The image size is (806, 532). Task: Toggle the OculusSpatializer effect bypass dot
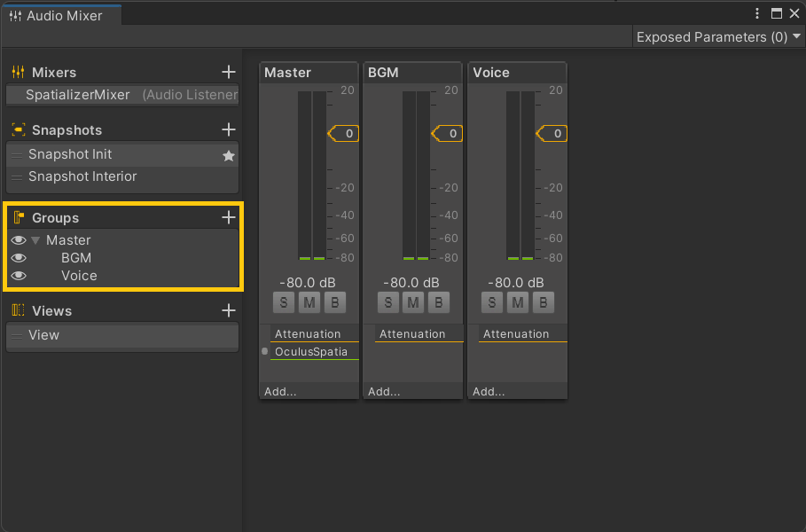(x=265, y=352)
